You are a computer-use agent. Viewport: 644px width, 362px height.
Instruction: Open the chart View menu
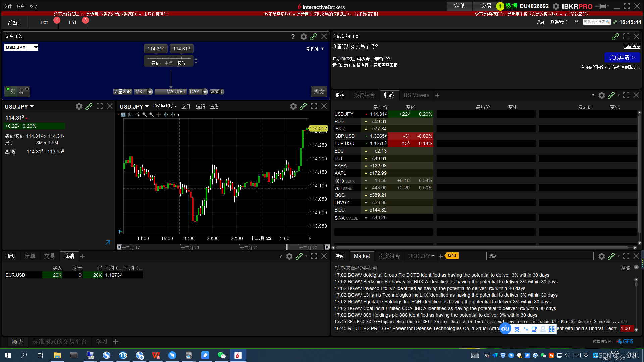[x=214, y=106]
